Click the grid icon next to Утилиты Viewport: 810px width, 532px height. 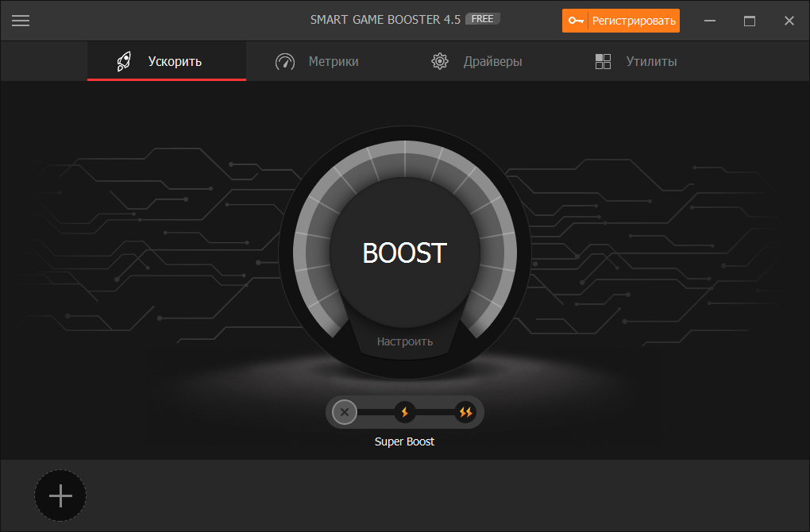coord(603,60)
